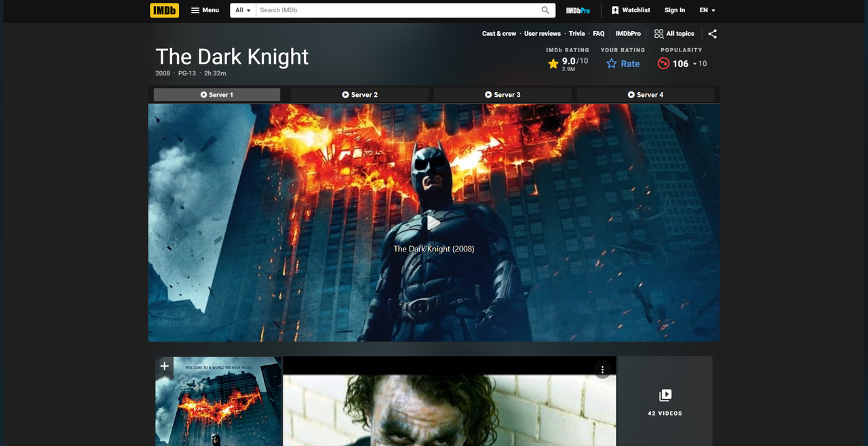Screen dimensions: 868x446
Task: Switch to Server 4 tab
Action: 646,95
